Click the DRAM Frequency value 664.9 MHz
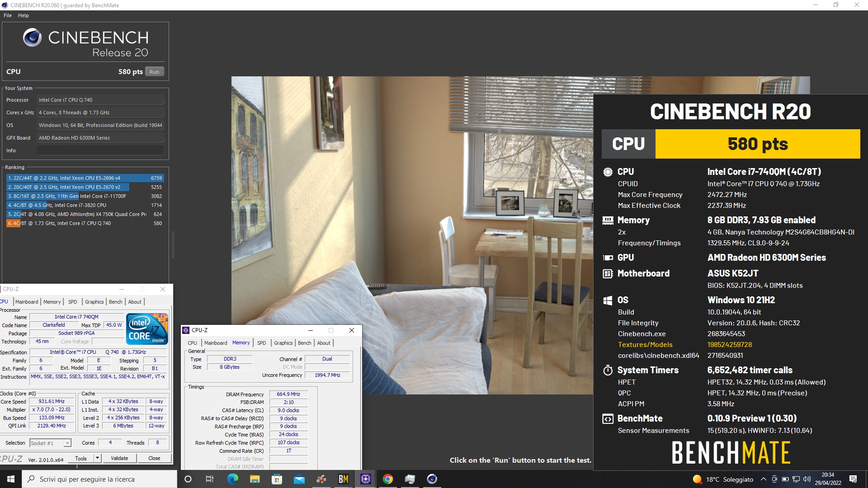This screenshot has width=868, height=488. point(288,394)
